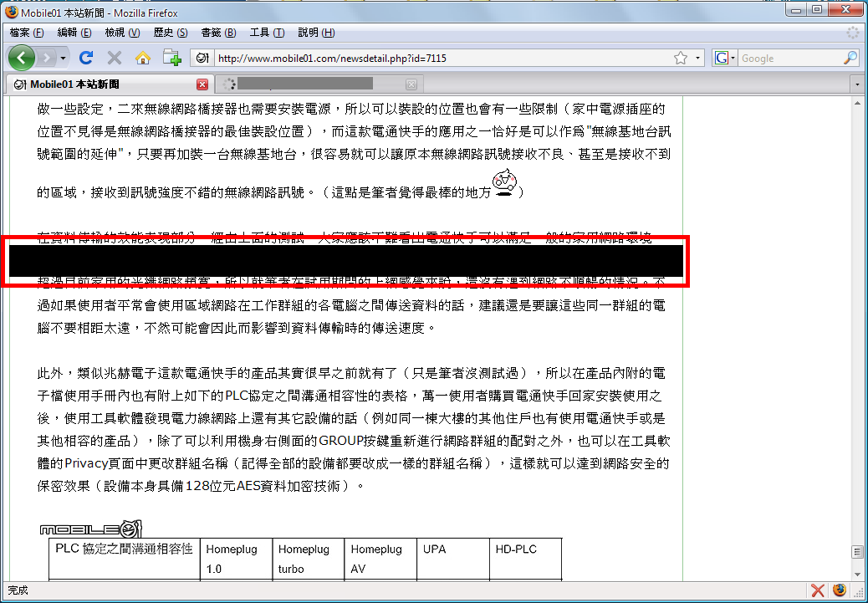Click the emoticon face image in the article
Image resolution: width=868 pixels, height=603 pixels.
click(504, 183)
